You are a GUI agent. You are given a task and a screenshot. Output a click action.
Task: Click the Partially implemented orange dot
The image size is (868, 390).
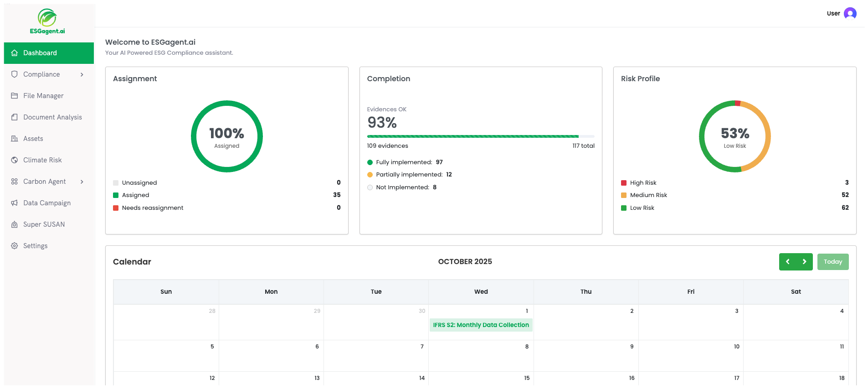click(370, 175)
